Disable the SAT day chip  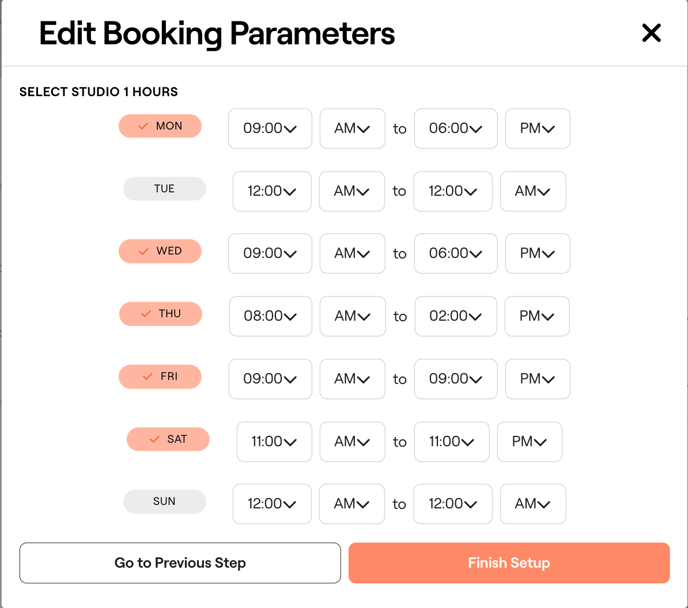point(168,439)
